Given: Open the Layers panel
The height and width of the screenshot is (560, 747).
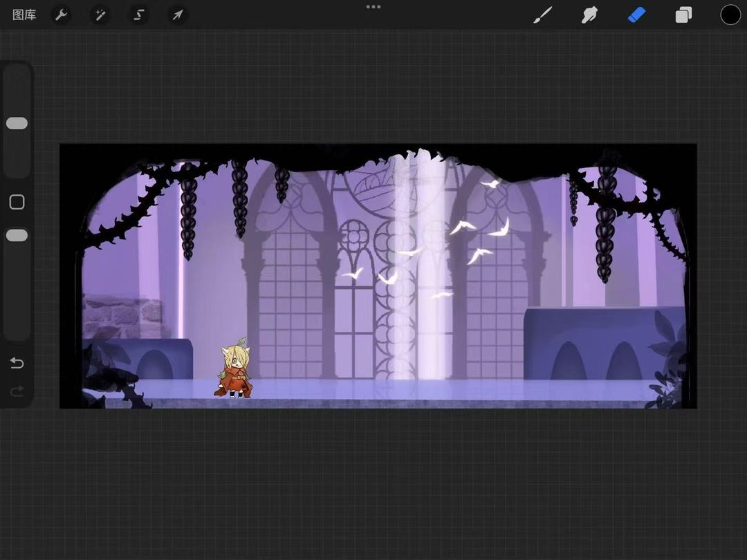Looking at the screenshot, I should click(x=683, y=15).
